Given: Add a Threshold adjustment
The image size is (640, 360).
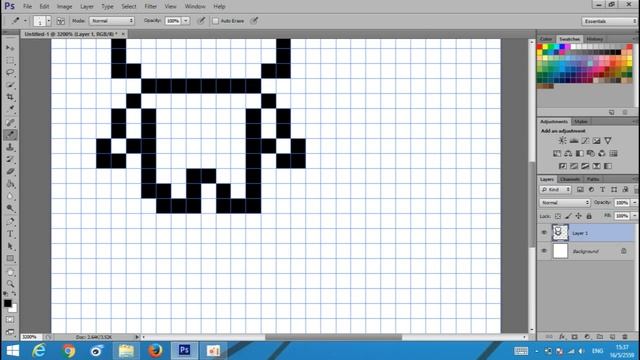Looking at the screenshot, I should click(585, 166).
